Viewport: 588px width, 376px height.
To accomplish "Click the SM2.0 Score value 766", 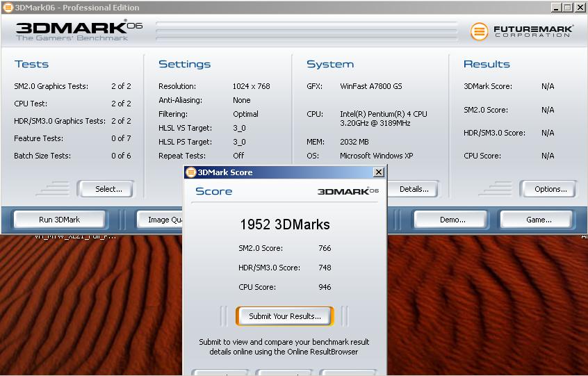I will tap(325, 248).
